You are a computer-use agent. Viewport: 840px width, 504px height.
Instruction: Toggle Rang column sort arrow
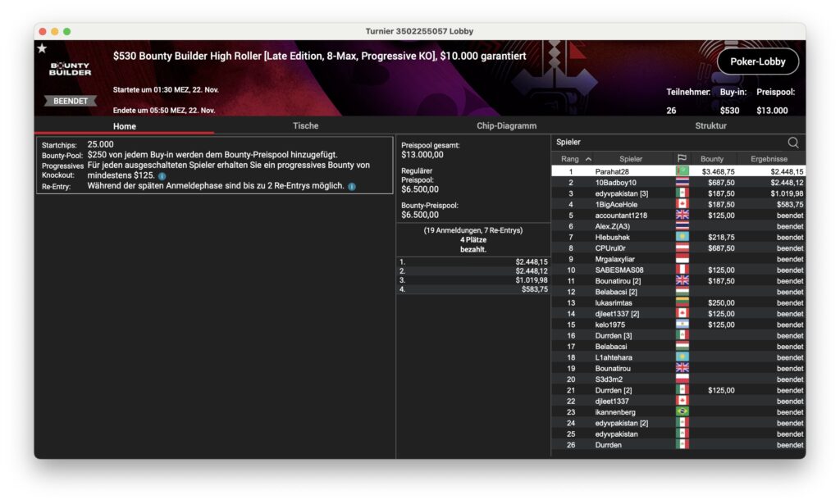(588, 159)
